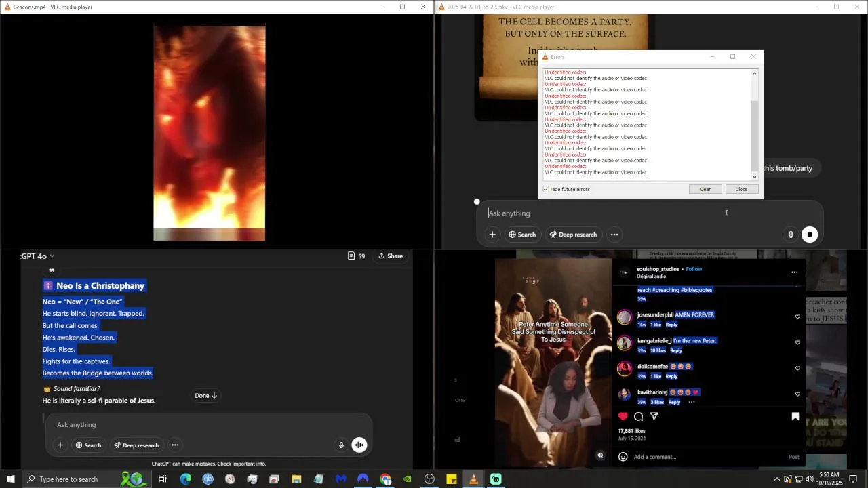Toggle the saved bookmark icon

point(795,416)
